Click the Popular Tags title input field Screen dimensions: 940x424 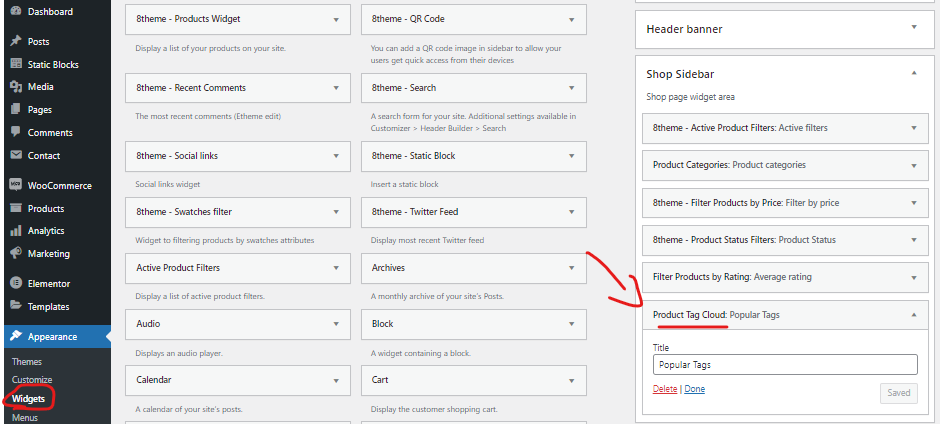tap(785, 365)
